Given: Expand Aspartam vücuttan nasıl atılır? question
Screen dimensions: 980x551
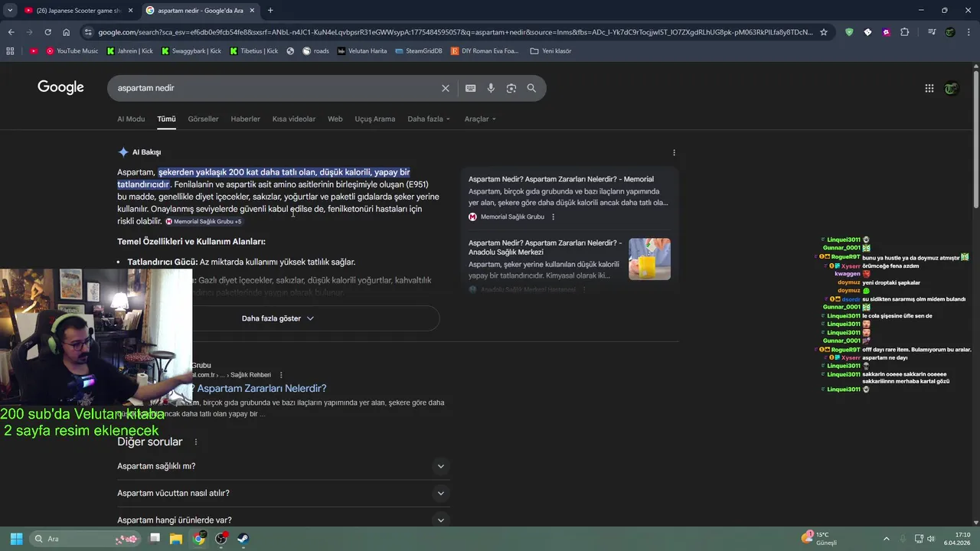Looking at the screenshot, I should 282,493.
